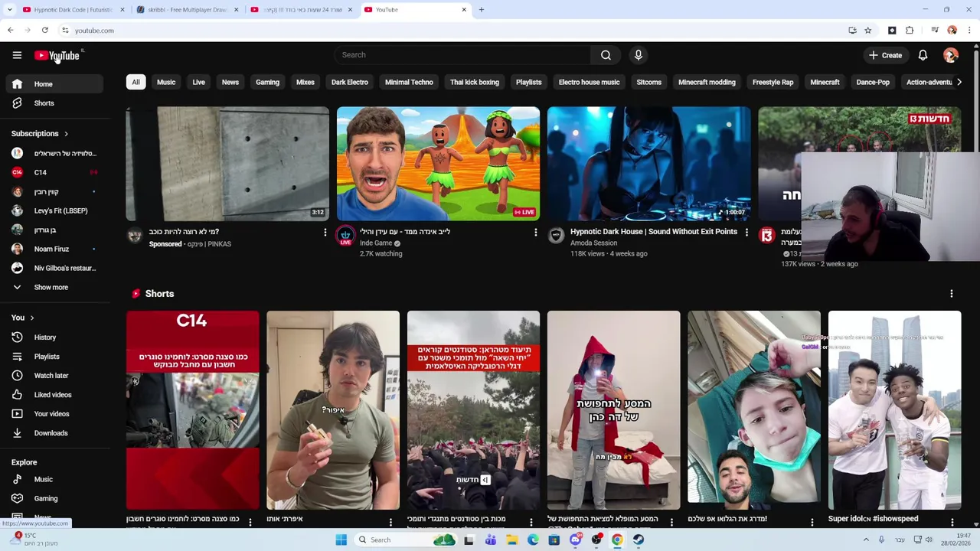980x551 pixels.
Task: Open Your videos in sidebar
Action: click(x=51, y=414)
